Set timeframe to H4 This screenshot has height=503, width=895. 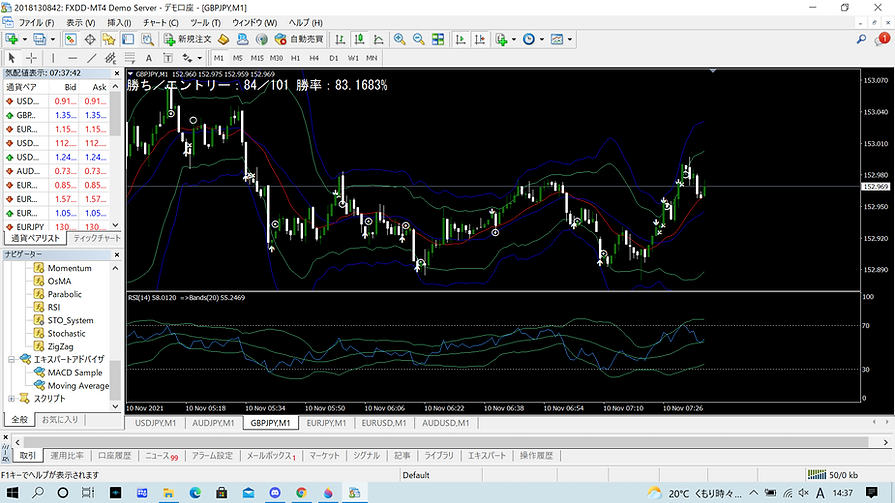(314, 58)
